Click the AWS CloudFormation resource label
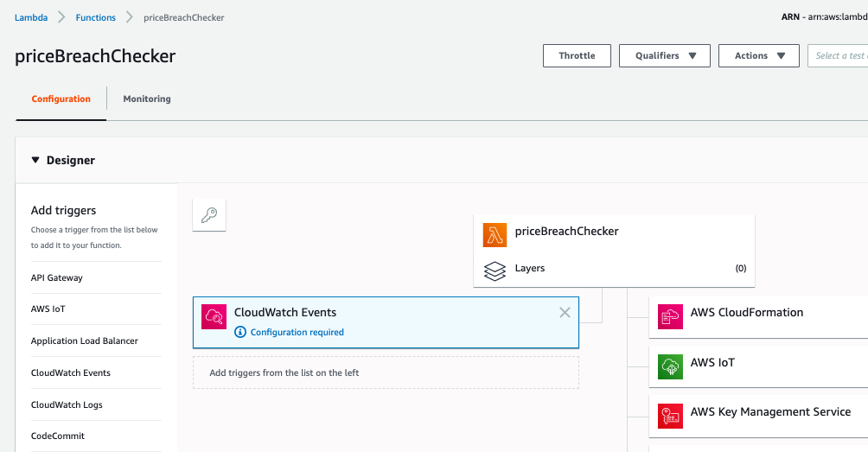This screenshot has width=868, height=452. coord(747,313)
